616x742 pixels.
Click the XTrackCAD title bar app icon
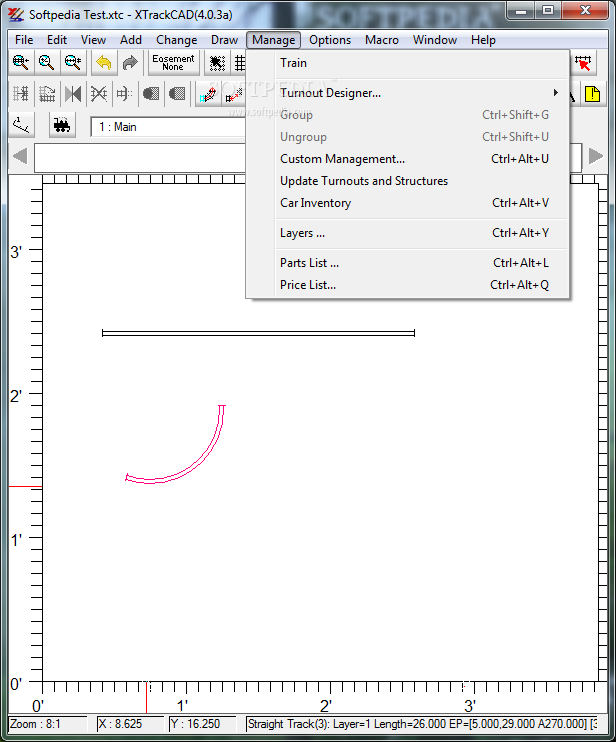tap(16, 14)
